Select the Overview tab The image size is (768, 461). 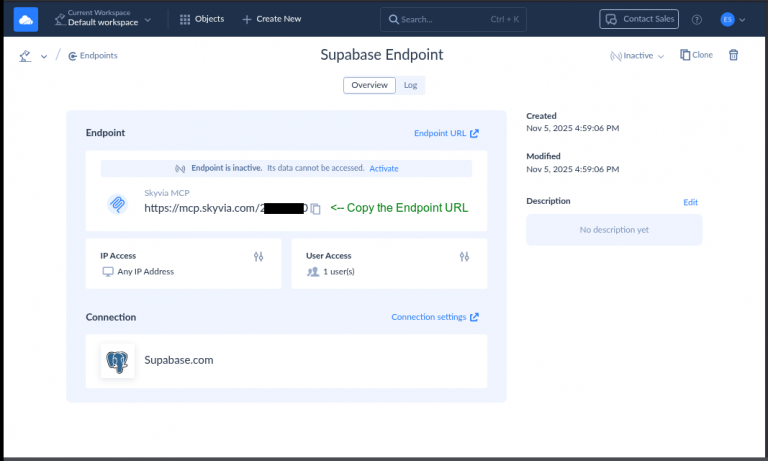pyautogui.click(x=368, y=86)
